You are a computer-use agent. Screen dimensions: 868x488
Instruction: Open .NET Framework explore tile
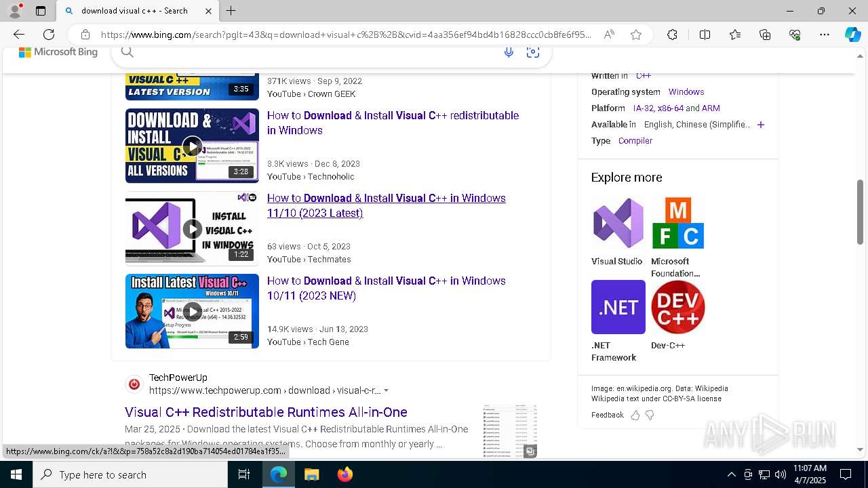[618, 321]
